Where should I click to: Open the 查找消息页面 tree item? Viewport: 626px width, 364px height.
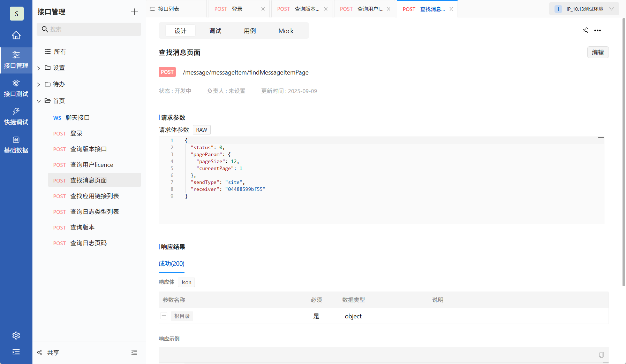(95, 180)
